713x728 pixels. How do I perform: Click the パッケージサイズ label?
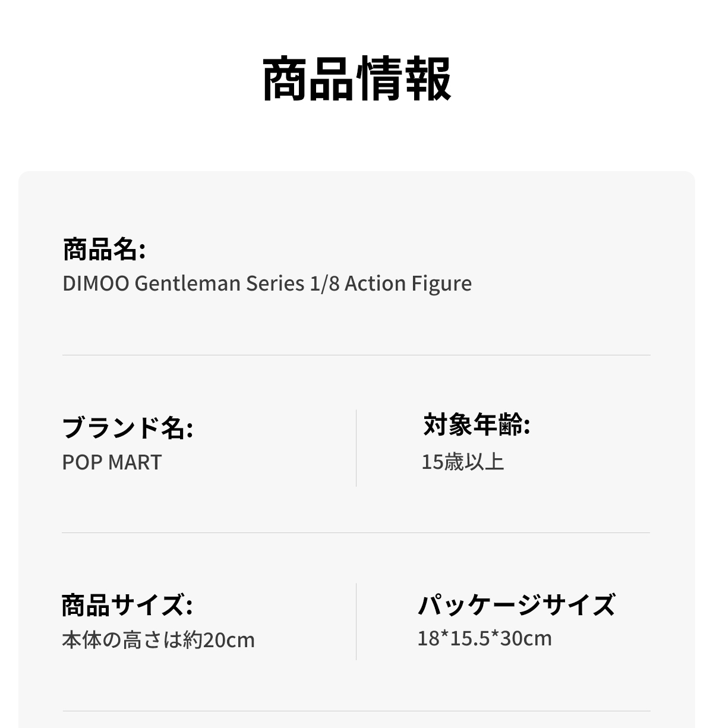(516, 605)
